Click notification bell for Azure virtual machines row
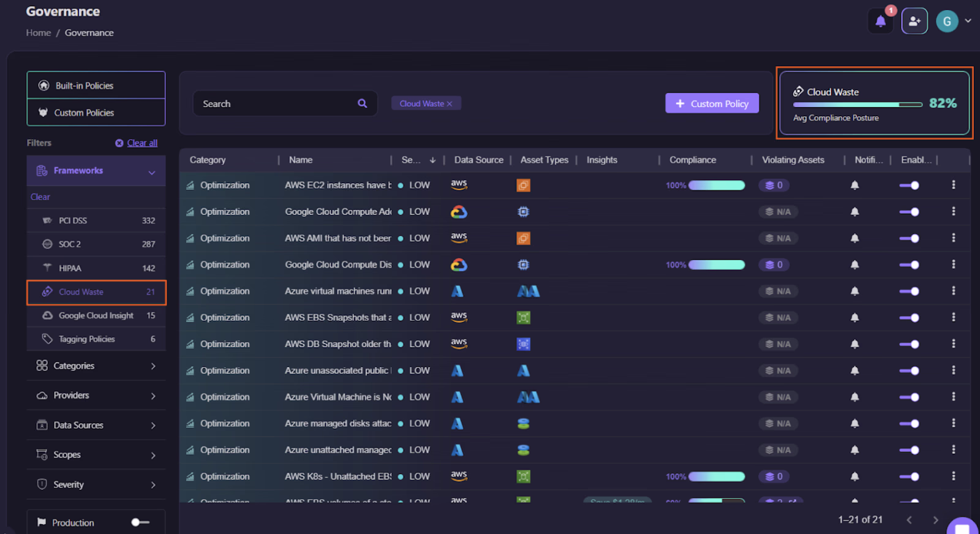Viewport: 980px width, 534px height. click(x=854, y=291)
